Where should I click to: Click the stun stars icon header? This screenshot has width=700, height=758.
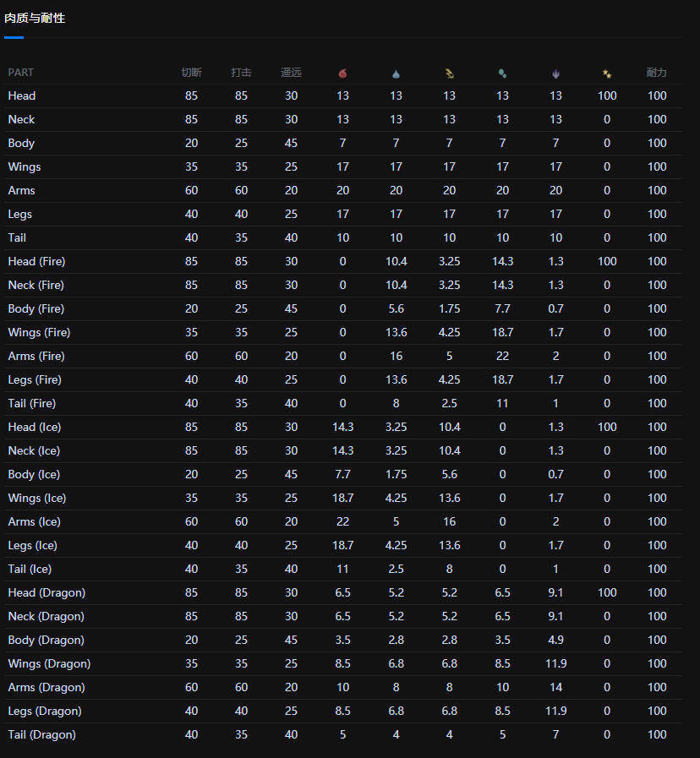click(607, 74)
